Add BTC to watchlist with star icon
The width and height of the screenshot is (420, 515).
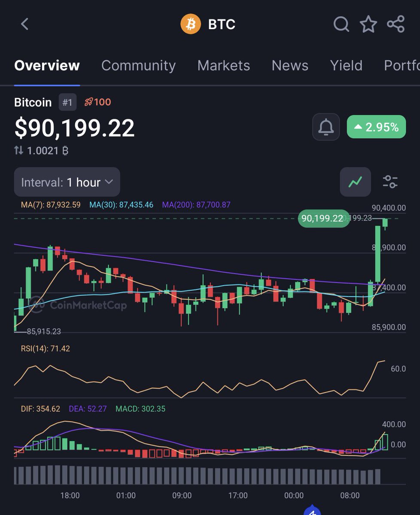(x=368, y=24)
